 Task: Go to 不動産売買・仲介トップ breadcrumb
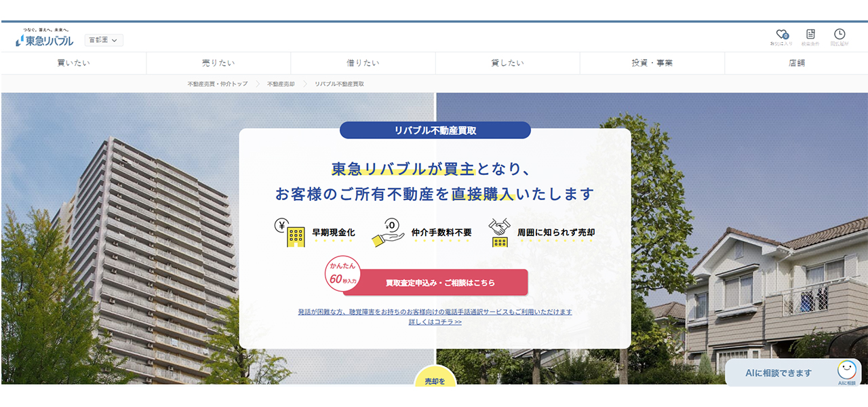point(218,84)
